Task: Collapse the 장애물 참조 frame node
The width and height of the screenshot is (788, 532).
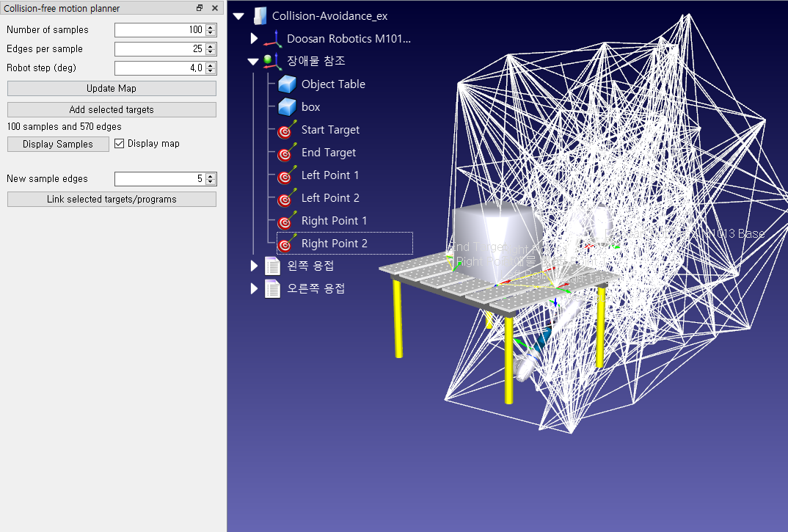Action: [x=253, y=62]
